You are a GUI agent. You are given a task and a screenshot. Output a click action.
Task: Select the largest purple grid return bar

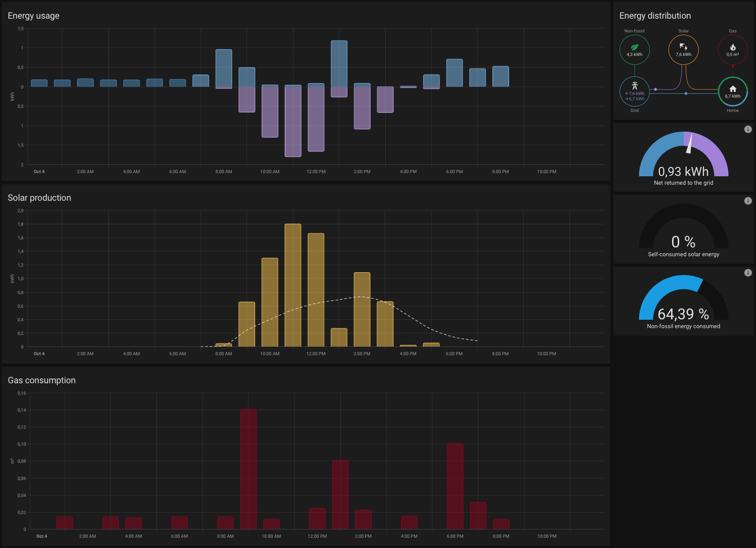(x=293, y=121)
